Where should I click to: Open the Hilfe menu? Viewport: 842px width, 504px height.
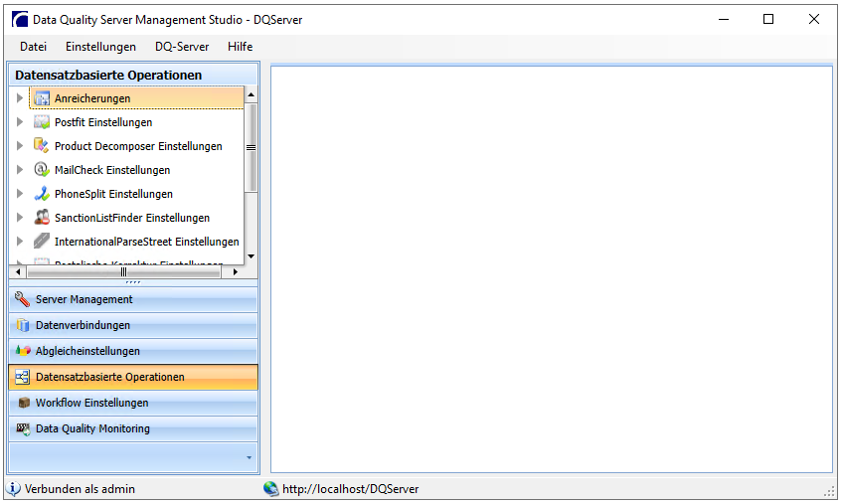coord(240,47)
